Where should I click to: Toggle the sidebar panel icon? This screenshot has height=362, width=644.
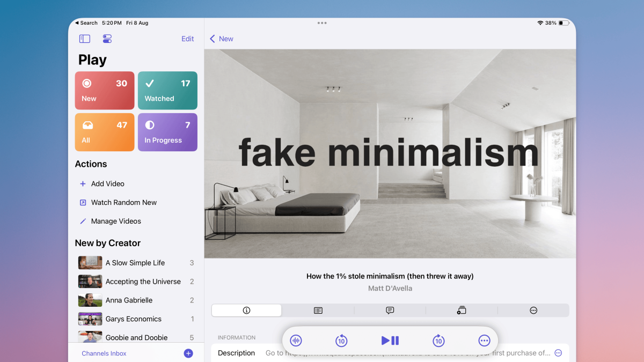[85, 39]
